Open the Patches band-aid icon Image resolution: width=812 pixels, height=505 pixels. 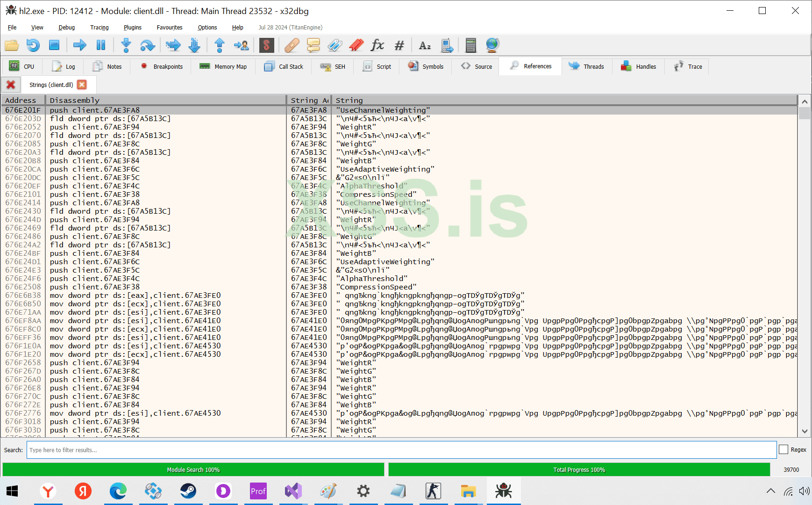pyautogui.click(x=292, y=45)
